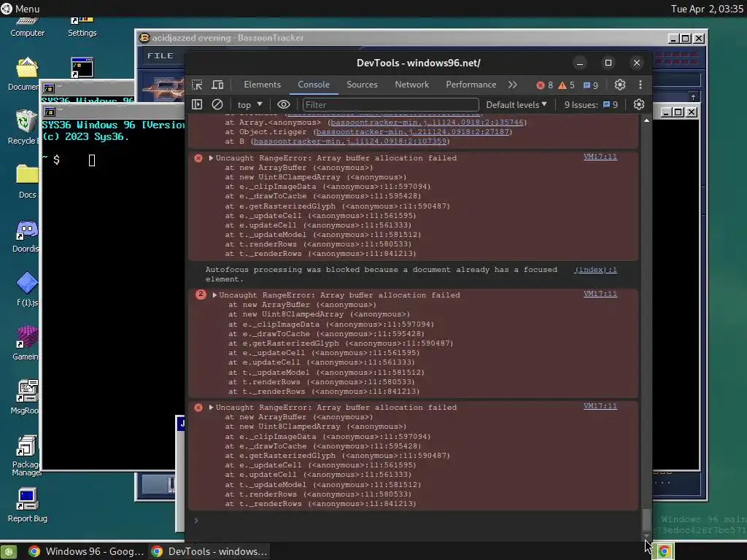Image resolution: width=747 pixels, height=560 pixels.
Task: Switch to the Performance tab
Action: coord(471,85)
